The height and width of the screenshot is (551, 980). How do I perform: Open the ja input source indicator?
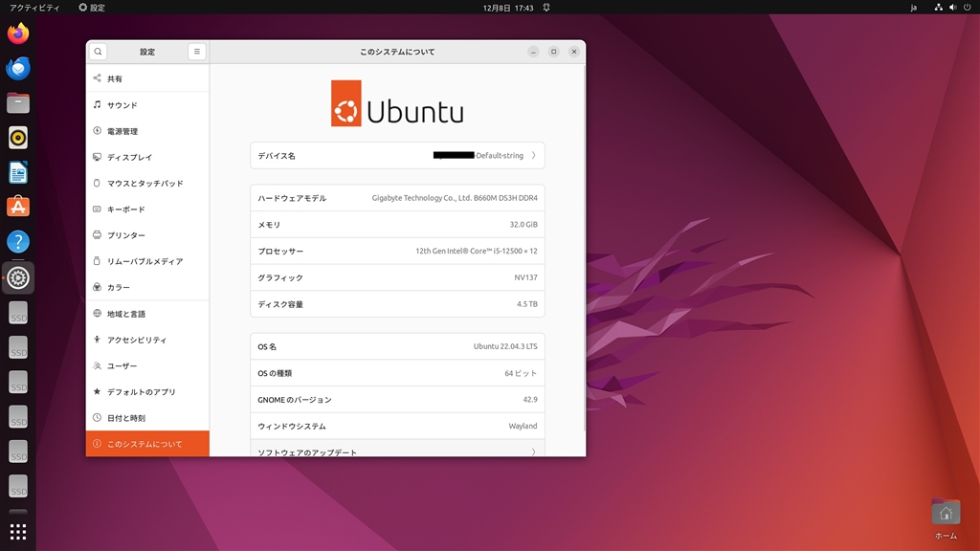(x=913, y=8)
